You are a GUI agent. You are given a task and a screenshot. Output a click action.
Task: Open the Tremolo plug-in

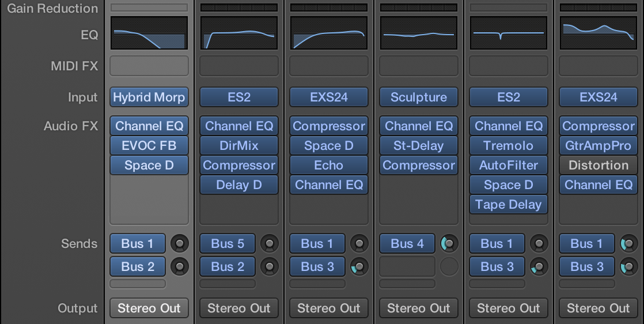click(509, 145)
